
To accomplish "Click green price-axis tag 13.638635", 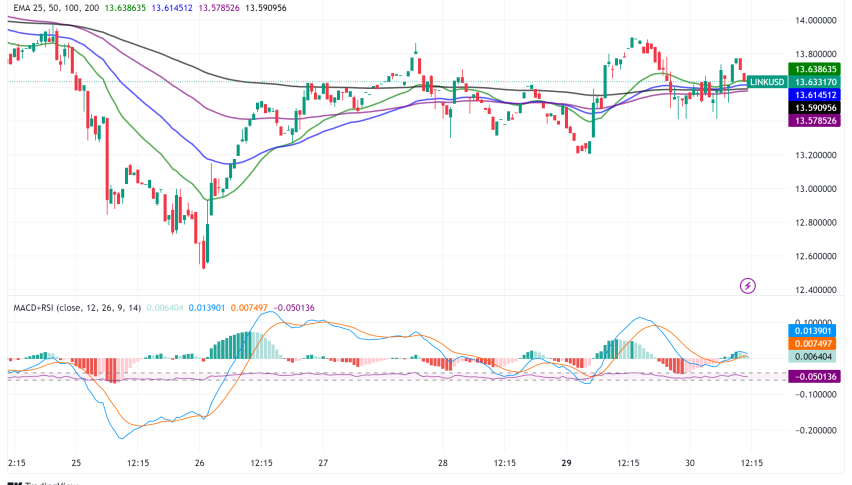I will (x=815, y=69).
